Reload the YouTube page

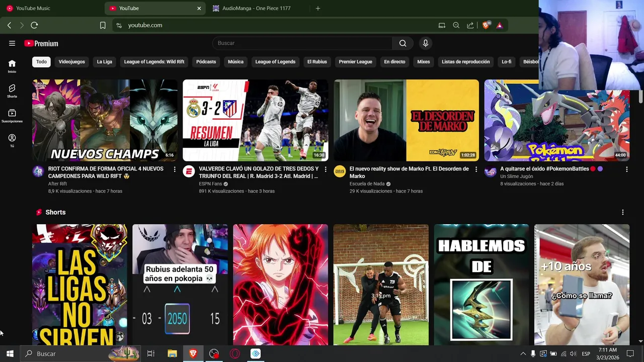(x=34, y=25)
